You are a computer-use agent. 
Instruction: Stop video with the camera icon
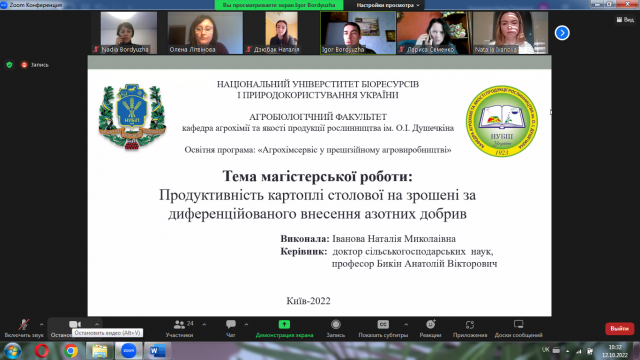point(74,324)
